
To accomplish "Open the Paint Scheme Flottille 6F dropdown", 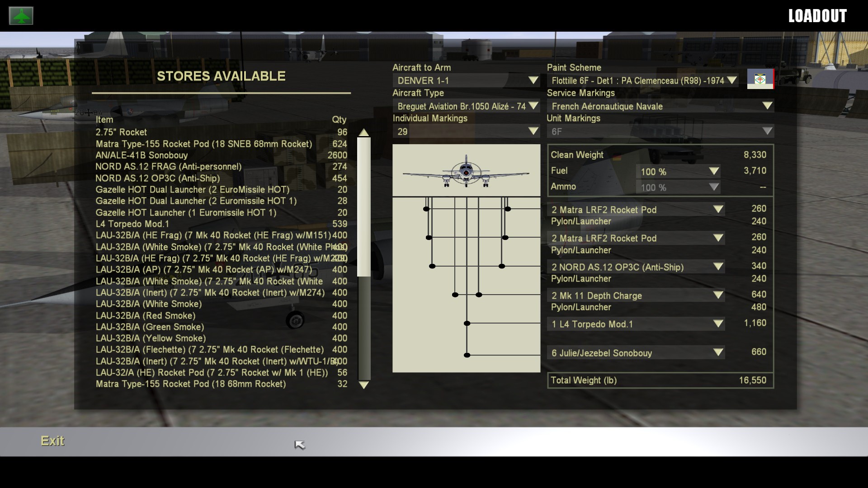I will pyautogui.click(x=643, y=80).
